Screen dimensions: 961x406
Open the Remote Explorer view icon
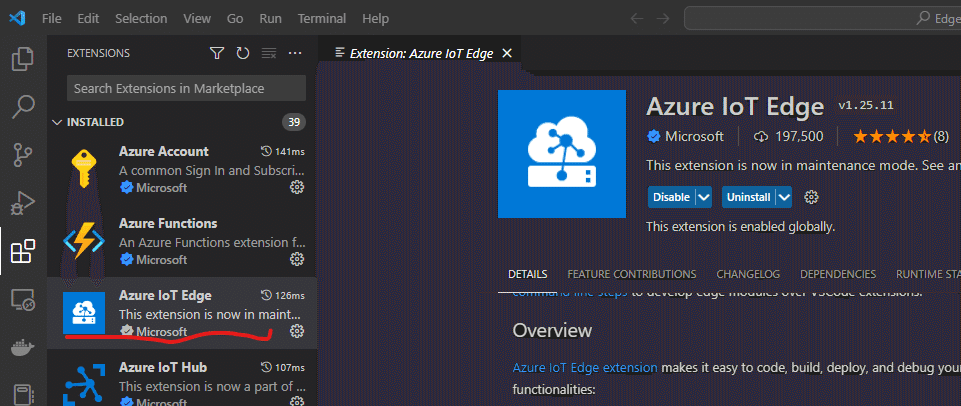(x=22, y=299)
